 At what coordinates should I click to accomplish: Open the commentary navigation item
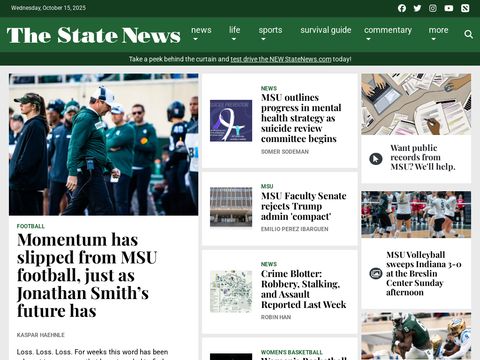pos(388,30)
